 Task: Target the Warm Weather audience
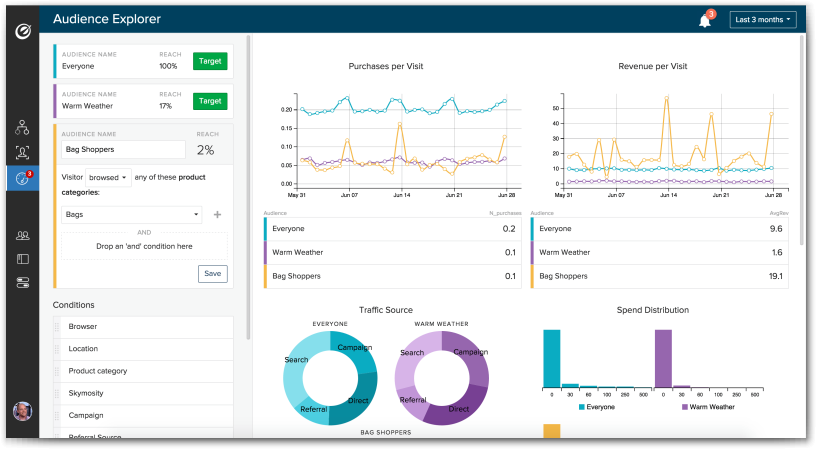210,101
